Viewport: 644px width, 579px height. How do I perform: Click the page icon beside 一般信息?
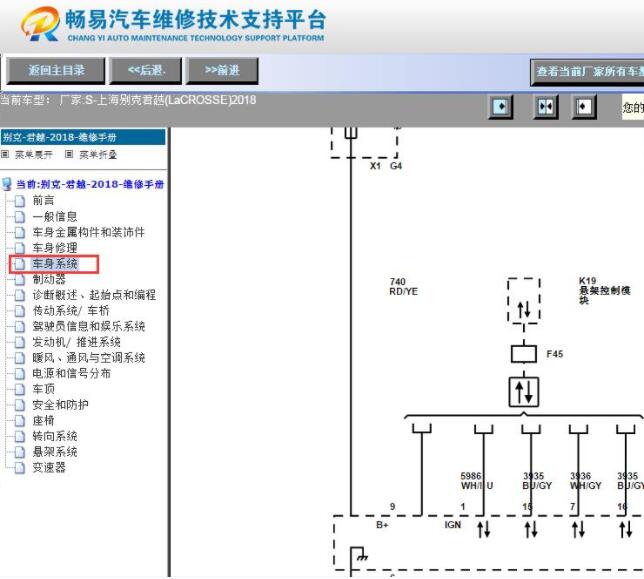point(20,216)
